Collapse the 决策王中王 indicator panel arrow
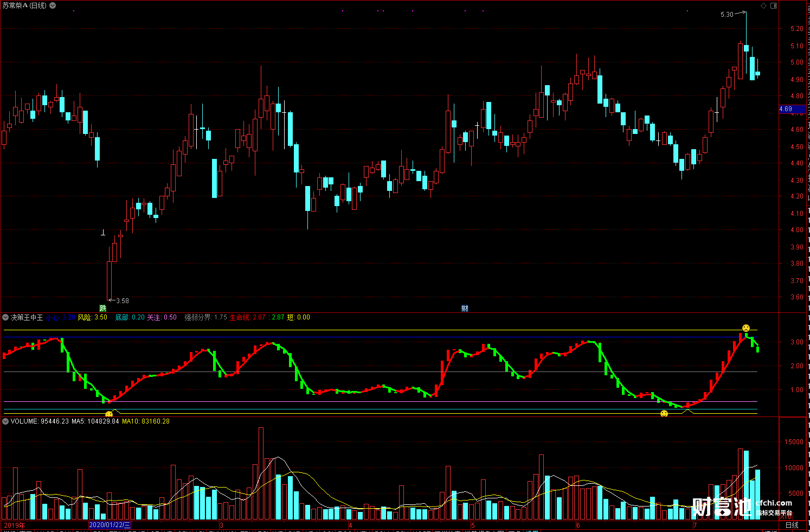Viewport: 810px width, 532px height. [x=5, y=317]
